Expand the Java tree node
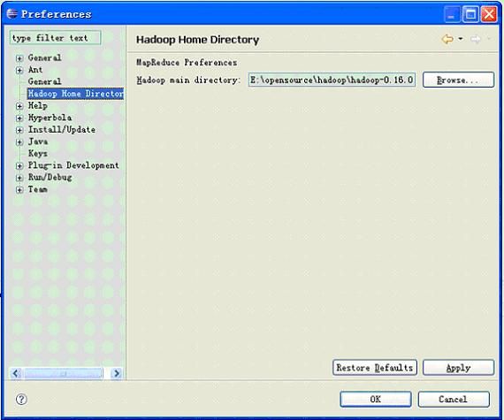 19,142
